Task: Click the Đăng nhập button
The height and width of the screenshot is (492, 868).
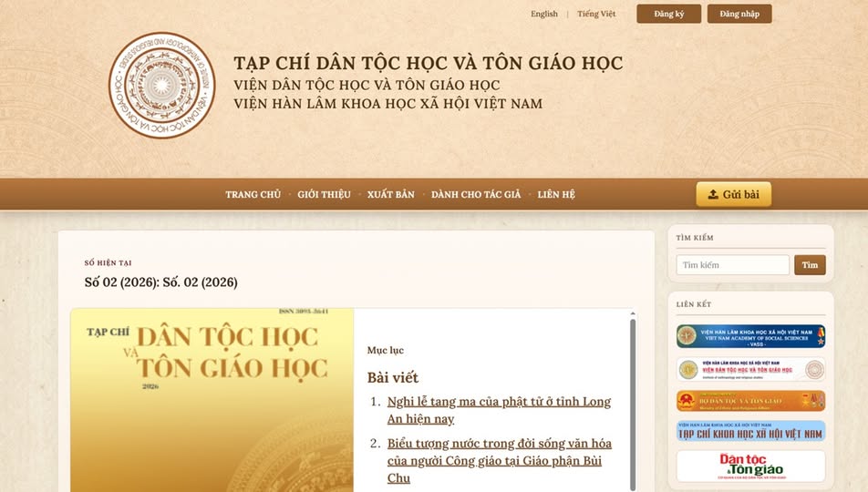Action: point(739,14)
